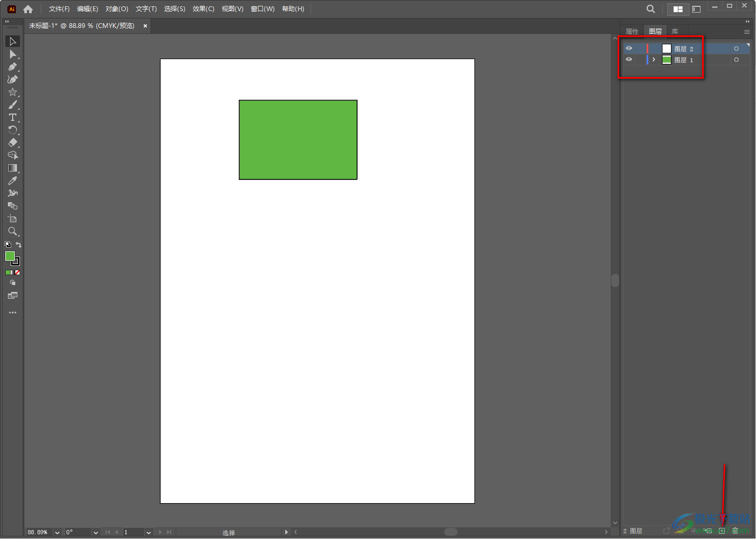This screenshot has height=539, width=756.
Task: Open the rotation angle dropdown
Action: coord(96,532)
